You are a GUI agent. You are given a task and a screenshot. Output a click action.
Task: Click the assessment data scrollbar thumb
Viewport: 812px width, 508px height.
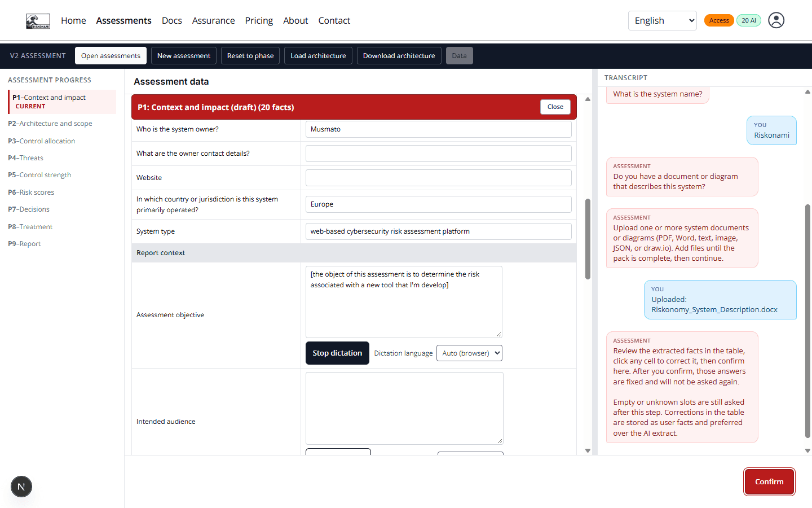pos(588,239)
